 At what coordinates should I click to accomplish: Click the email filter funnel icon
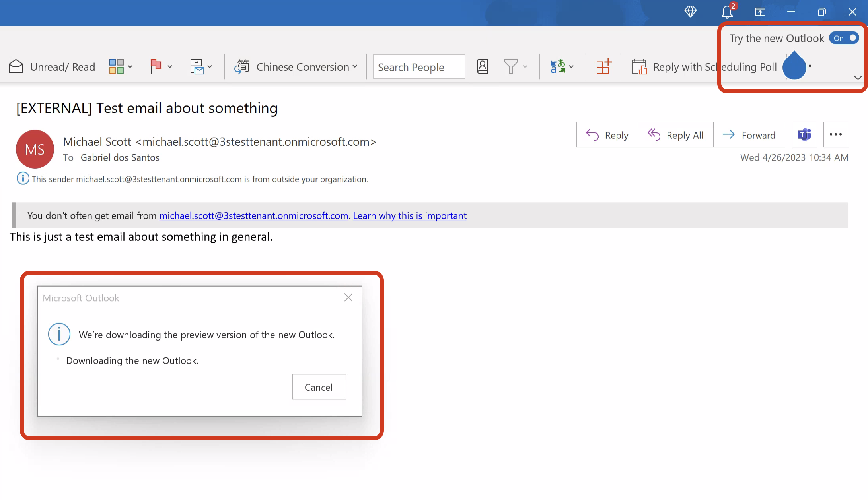click(x=511, y=66)
